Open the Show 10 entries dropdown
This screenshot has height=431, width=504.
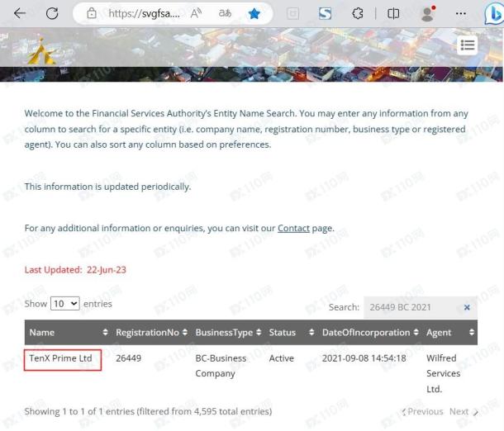[x=65, y=304]
